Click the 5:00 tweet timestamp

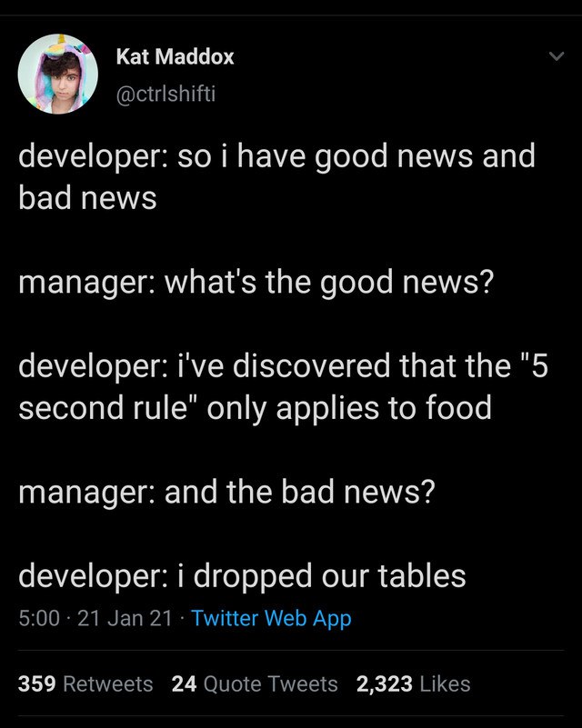pyautogui.click(x=37, y=619)
